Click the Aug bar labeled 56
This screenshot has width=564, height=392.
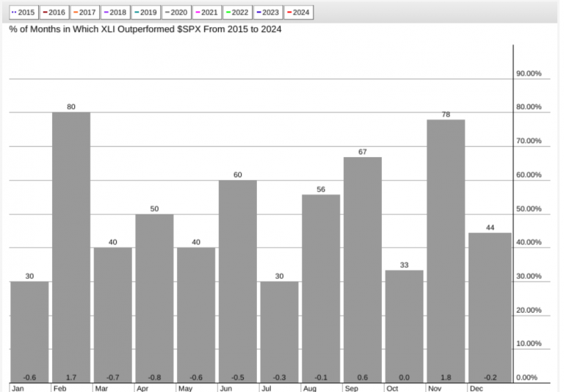pos(321,288)
